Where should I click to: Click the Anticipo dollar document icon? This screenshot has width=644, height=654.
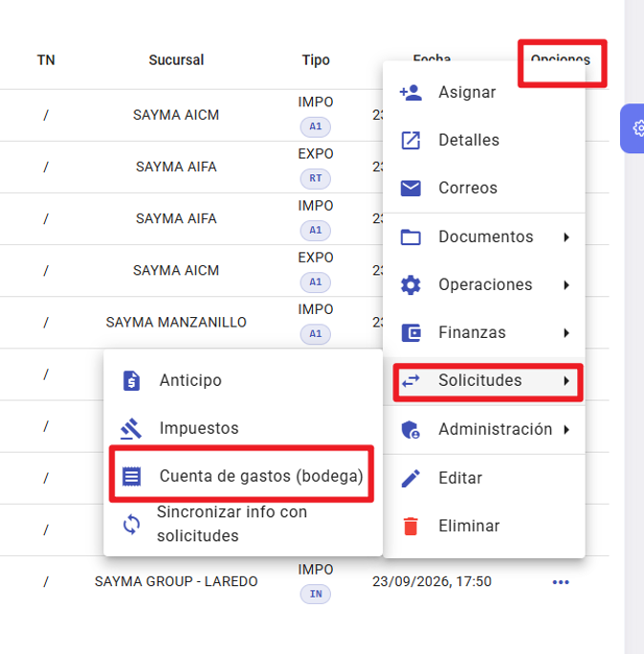(131, 380)
